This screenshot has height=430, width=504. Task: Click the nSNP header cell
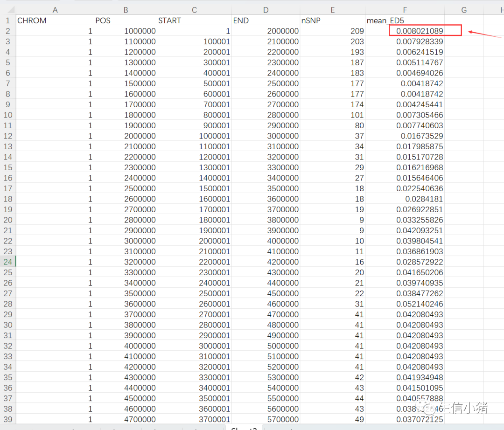(x=333, y=21)
